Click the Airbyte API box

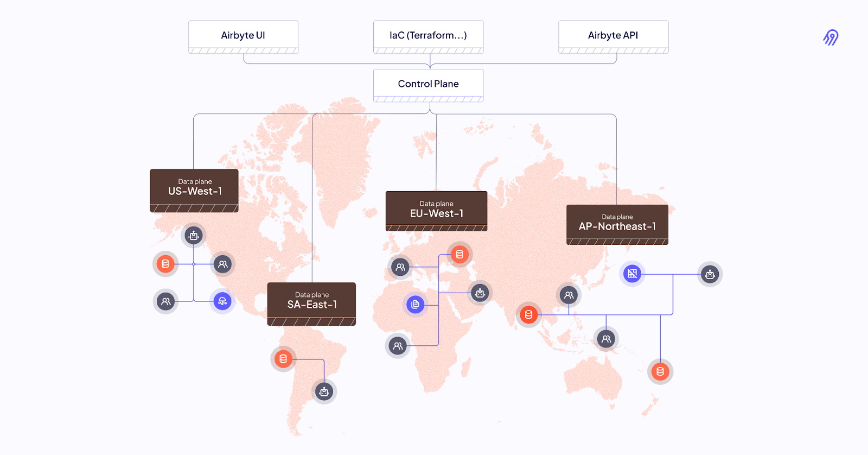click(614, 37)
